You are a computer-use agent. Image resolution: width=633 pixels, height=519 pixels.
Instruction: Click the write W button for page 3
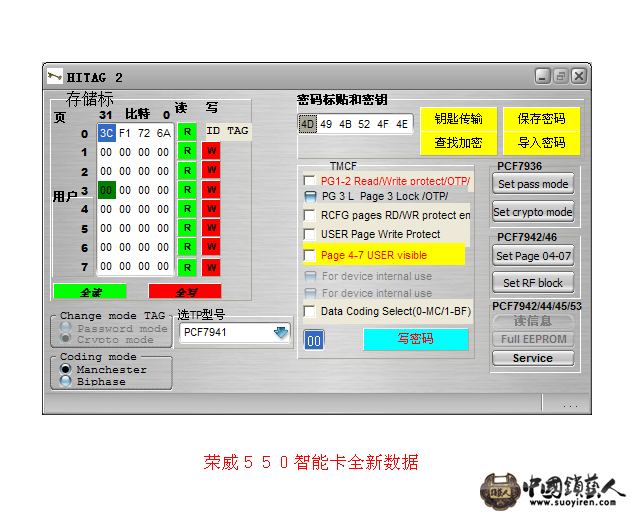click(x=211, y=190)
